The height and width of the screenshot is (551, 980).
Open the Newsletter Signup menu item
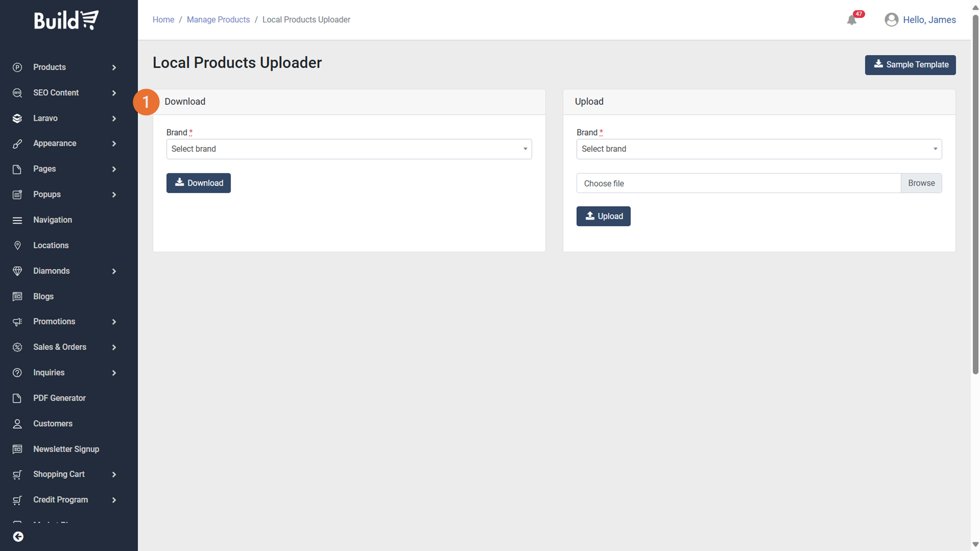(x=66, y=449)
